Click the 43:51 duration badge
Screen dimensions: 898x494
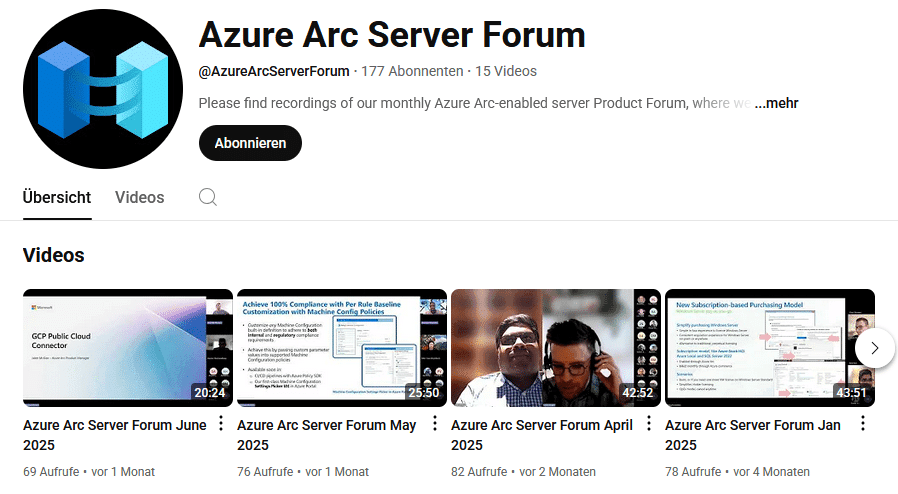coord(852,393)
